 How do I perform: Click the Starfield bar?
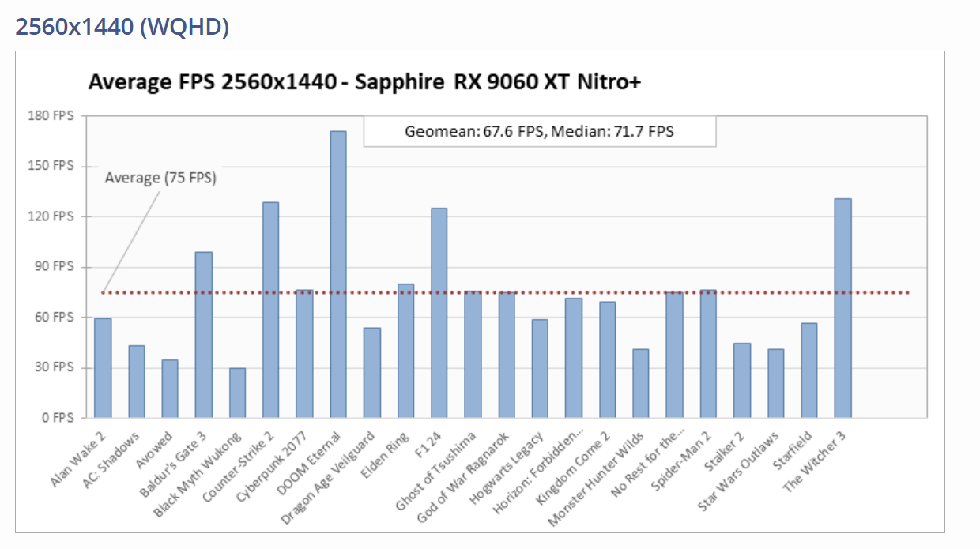(809, 370)
